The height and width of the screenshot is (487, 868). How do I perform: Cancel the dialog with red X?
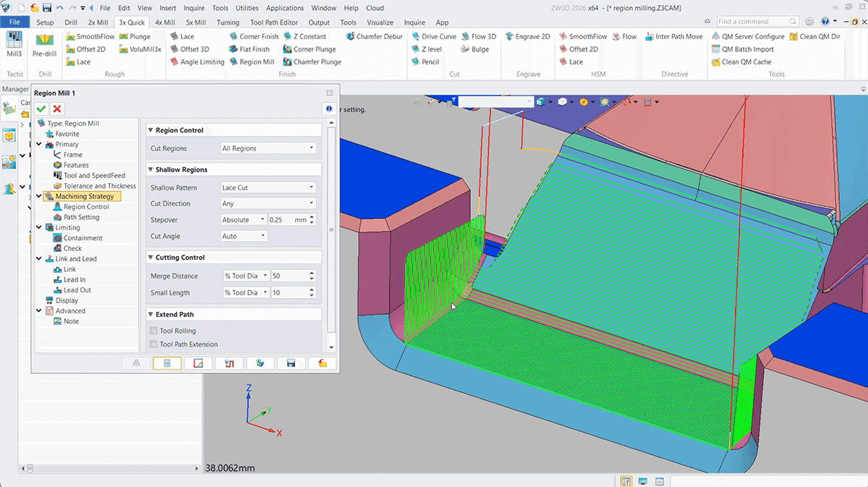click(57, 109)
